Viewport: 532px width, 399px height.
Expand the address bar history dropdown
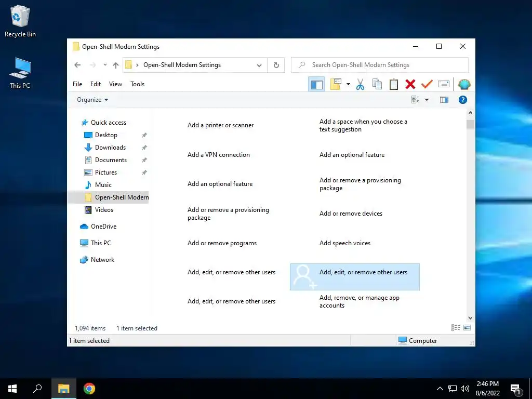coord(259,65)
